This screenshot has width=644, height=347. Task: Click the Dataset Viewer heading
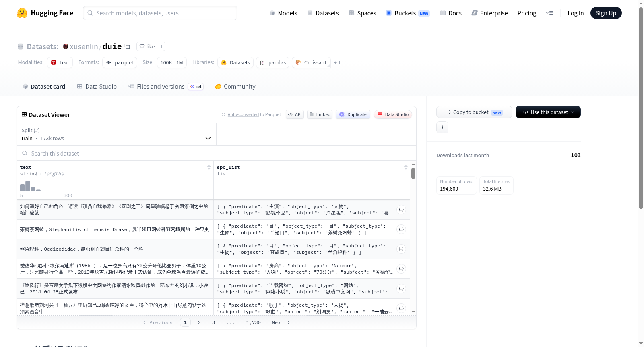pos(49,114)
